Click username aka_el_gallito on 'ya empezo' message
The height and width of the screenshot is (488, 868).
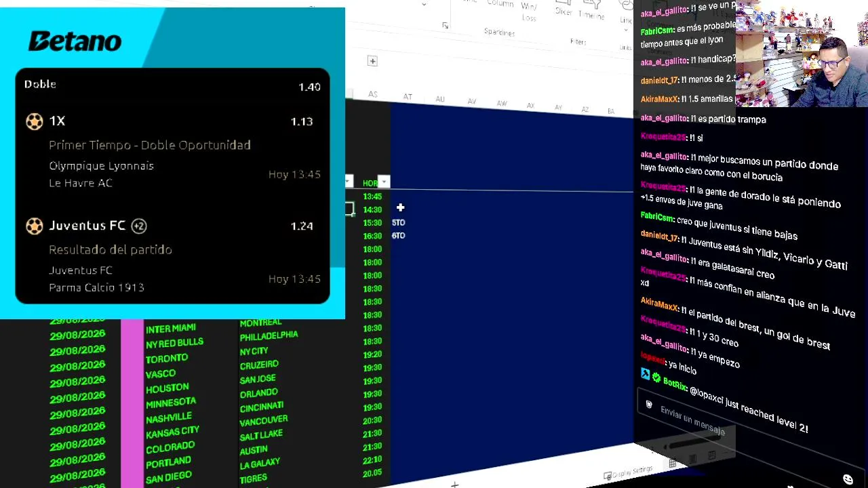[x=664, y=344]
